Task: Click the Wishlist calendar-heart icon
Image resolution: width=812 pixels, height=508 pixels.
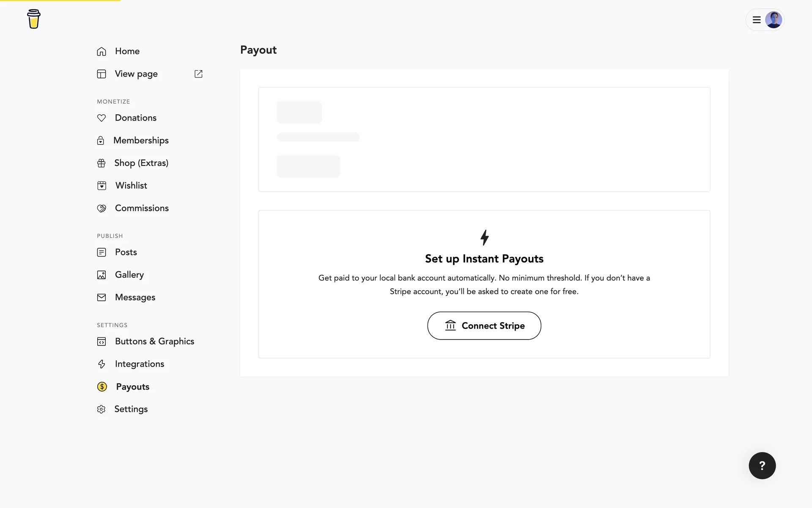Action: pyautogui.click(x=101, y=186)
